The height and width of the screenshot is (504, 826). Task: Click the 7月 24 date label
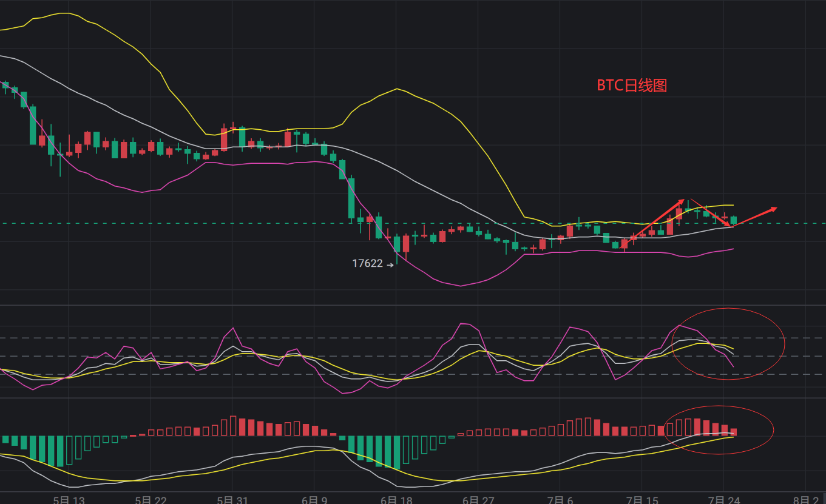point(724,500)
